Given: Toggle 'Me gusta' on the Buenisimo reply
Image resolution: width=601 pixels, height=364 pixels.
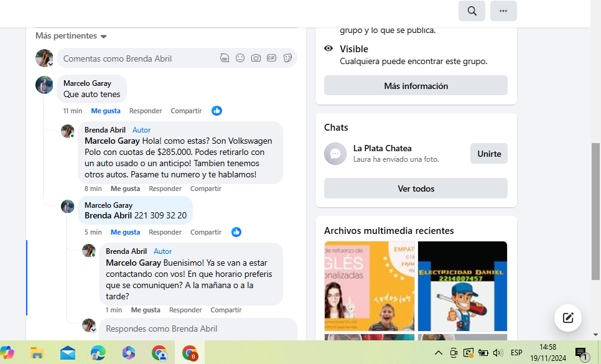Looking at the screenshot, I should (146, 310).
